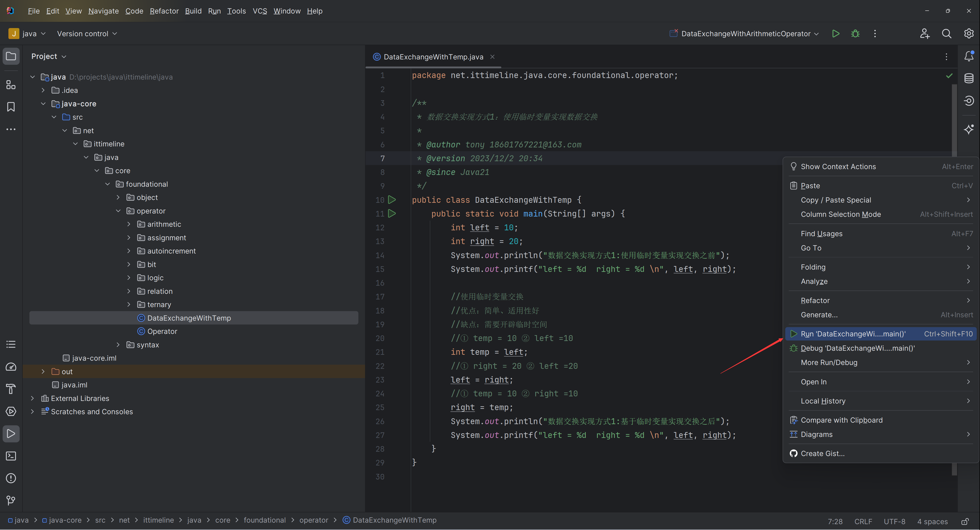Click the editor vertical scrollbar
980x530 pixels.
pyautogui.click(x=954, y=280)
